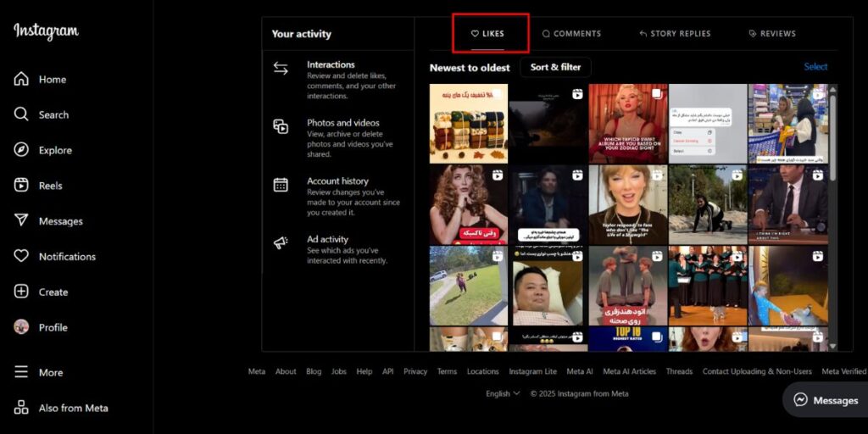Expand the English language dropdown
The width and height of the screenshot is (868, 434).
(503, 393)
